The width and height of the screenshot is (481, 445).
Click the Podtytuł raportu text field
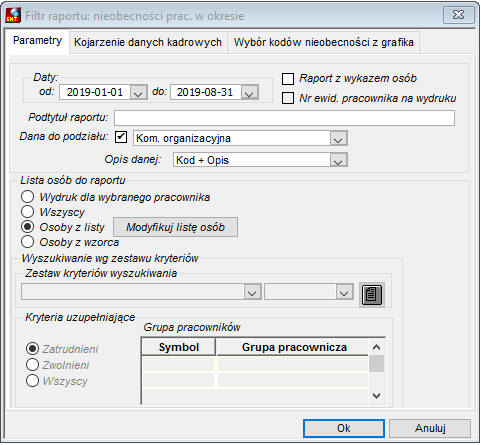pos(284,118)
